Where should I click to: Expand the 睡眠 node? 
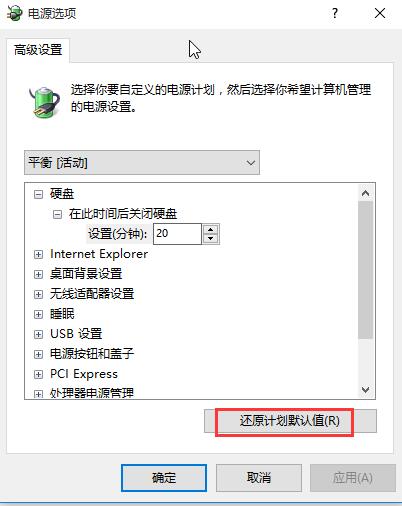tap(39, 314)
